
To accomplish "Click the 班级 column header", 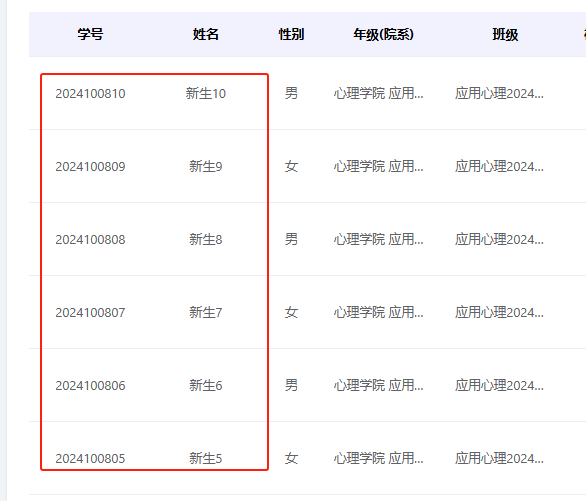I will click(x=505, y=34).
